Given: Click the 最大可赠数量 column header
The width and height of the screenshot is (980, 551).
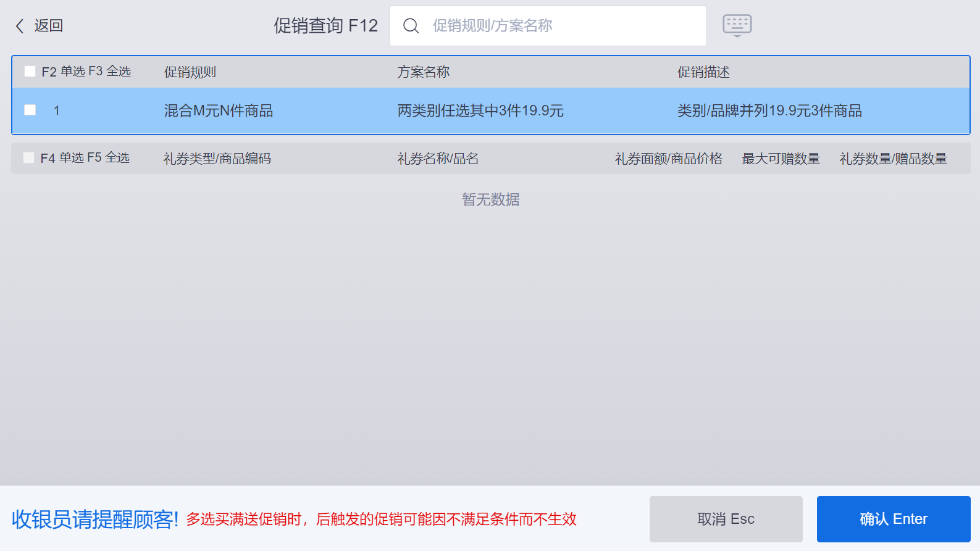Looking at the screenshot, I should click(781, 159).
